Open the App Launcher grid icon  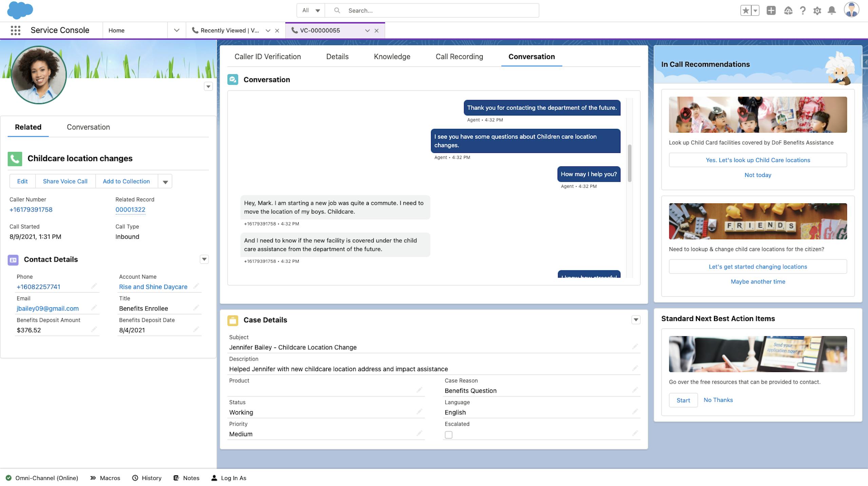tap(15, 31)
